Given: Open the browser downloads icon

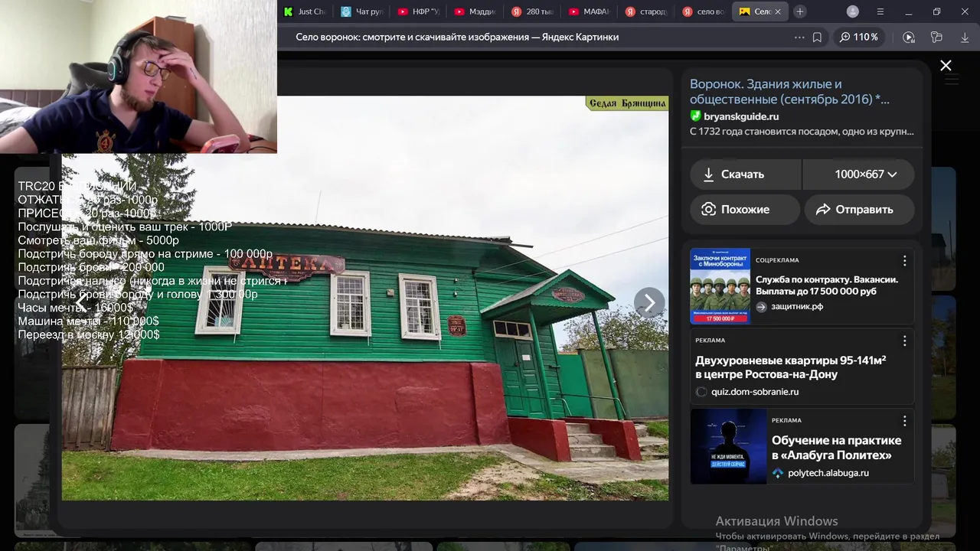Looking at the screenshot, I should coord(965,37).
